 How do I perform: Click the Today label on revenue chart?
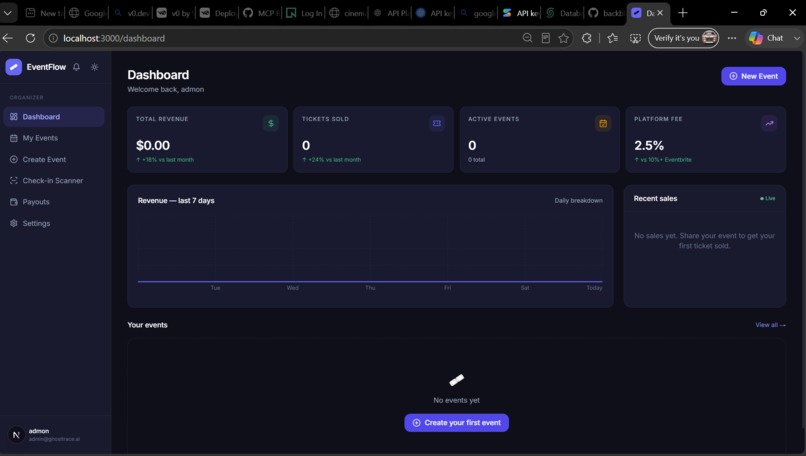594,288
